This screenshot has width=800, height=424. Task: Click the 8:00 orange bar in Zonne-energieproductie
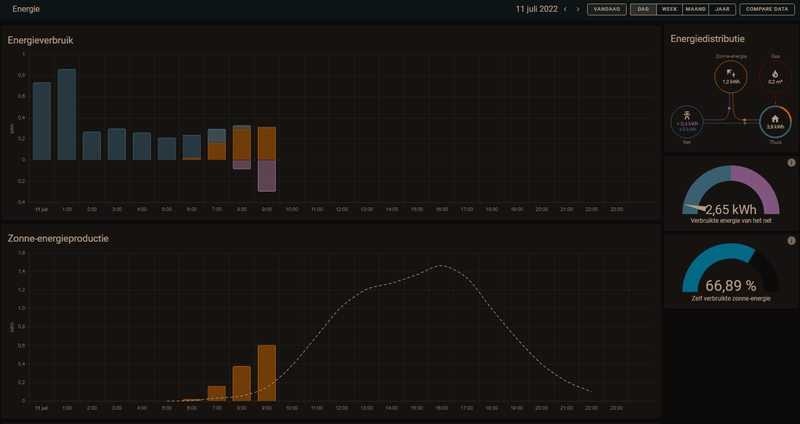point(242,384)
